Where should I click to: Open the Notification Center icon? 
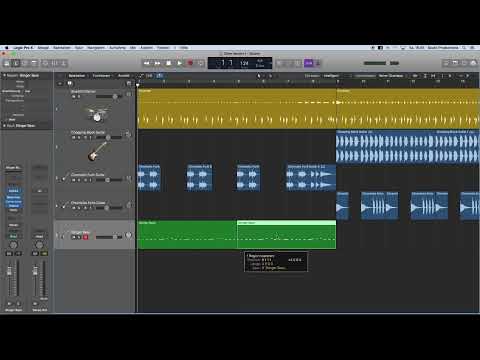coord(472,48)
